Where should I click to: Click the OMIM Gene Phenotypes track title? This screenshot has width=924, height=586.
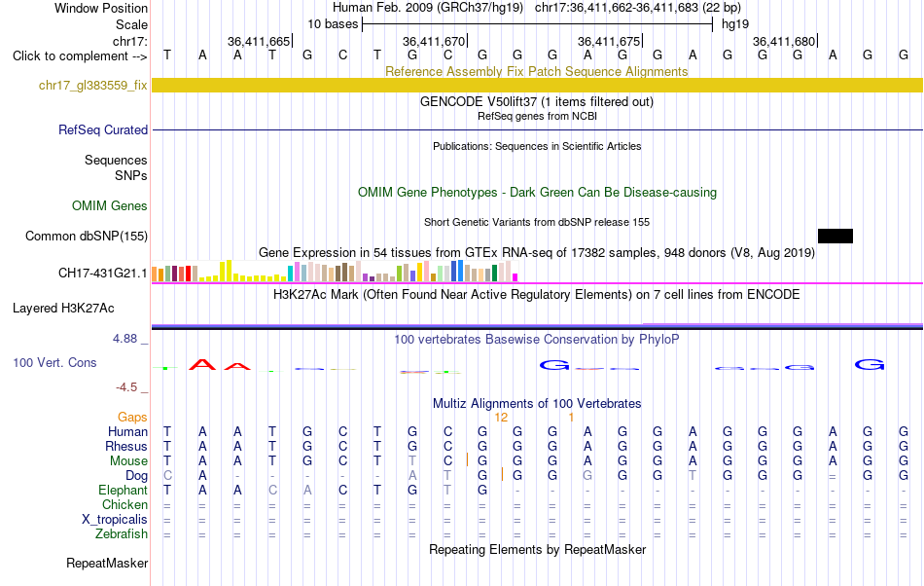tap(537, 192)
